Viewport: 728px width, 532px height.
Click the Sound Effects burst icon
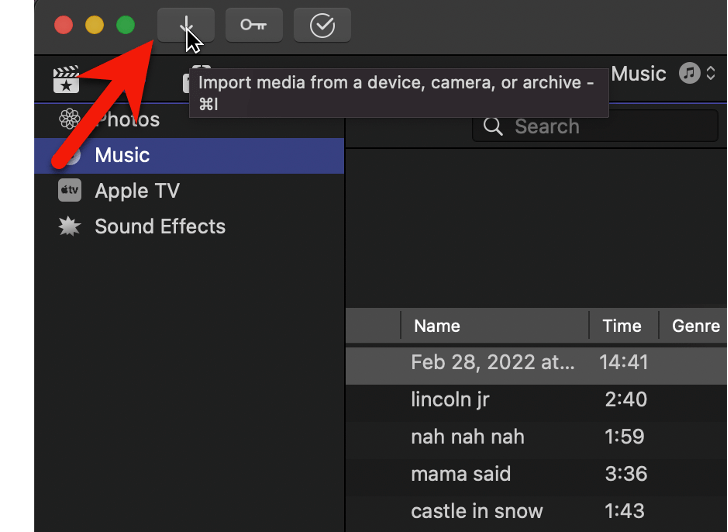(70, 227)
